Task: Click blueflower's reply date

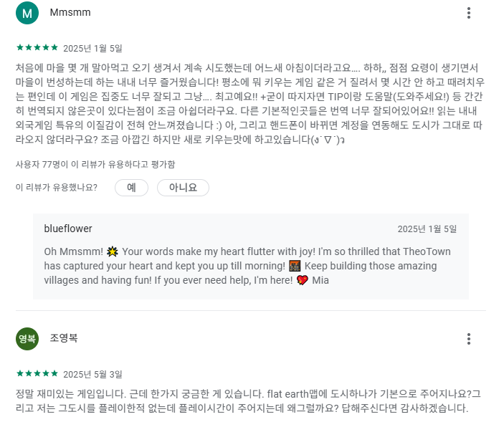Action: 427,229
